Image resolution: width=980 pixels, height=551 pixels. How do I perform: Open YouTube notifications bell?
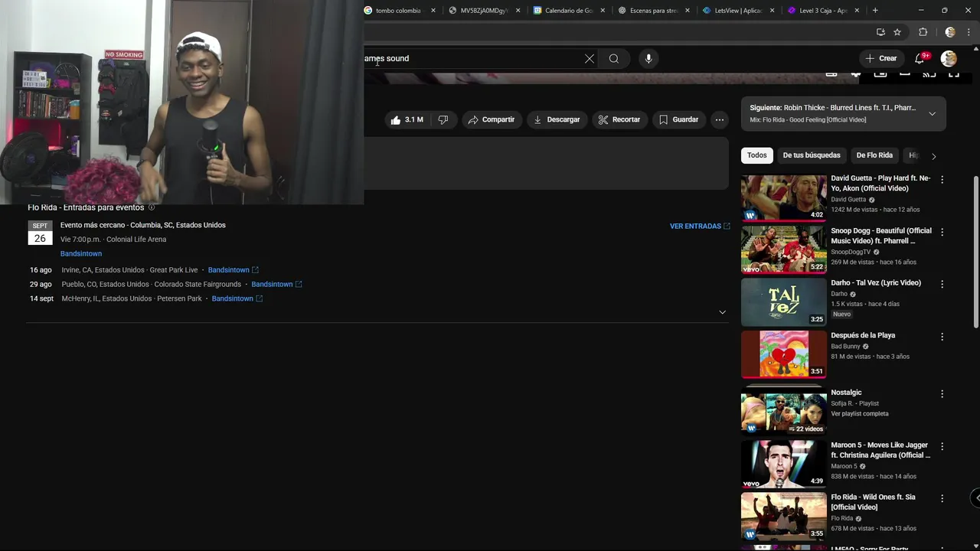point(920,58)
